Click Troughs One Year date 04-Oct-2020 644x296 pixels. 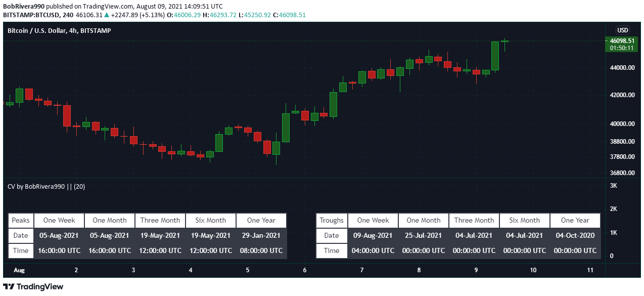tap(575, 235)
